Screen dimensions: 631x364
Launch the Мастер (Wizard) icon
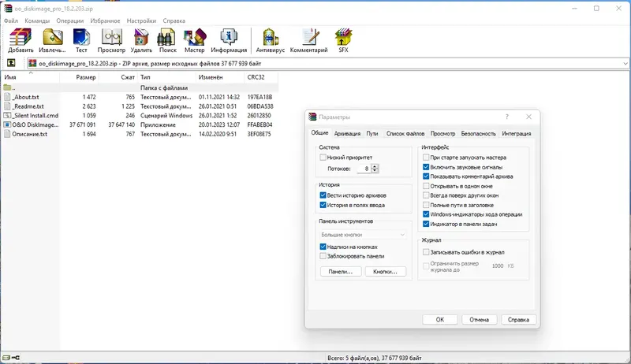point(195,37)
